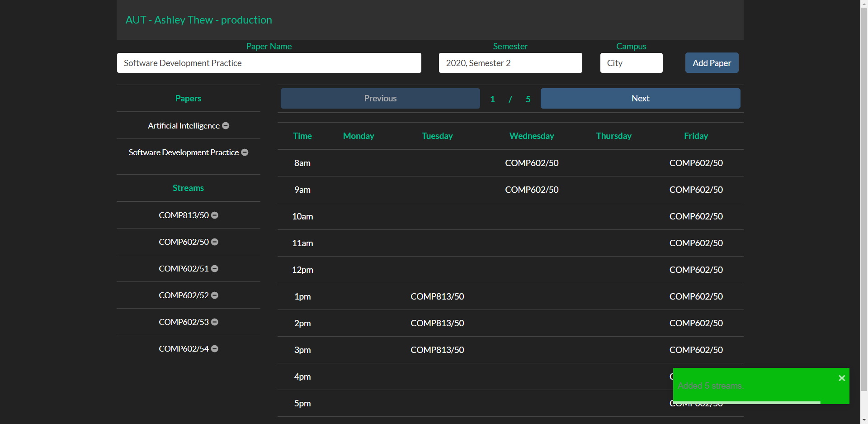Viewport: 868px width, 424px height.
Task: Delete stream COMP813/50 from the sidebar
Action: [214, 215]
